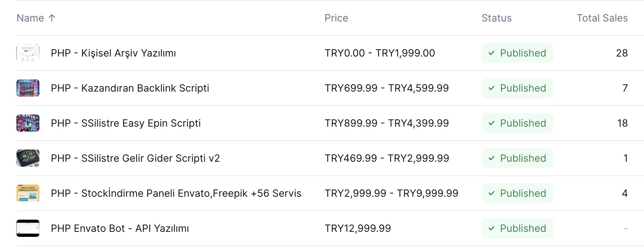Open Kişisel Arşiv Yazılımı product thumbnail
The height and width of the screenshot is (249, 644).
click(x=28, y=53)
